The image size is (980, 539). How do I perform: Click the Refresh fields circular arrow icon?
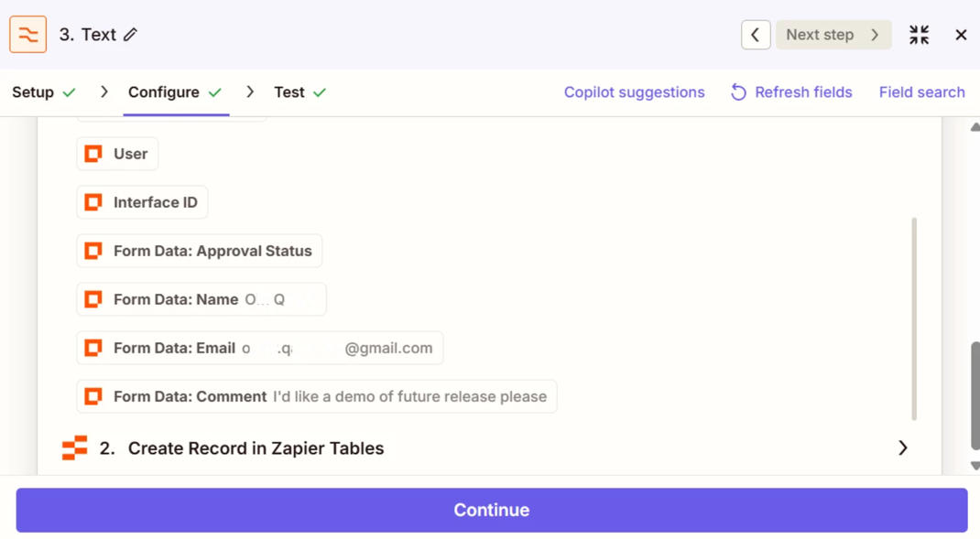click(x=738, y=92)
